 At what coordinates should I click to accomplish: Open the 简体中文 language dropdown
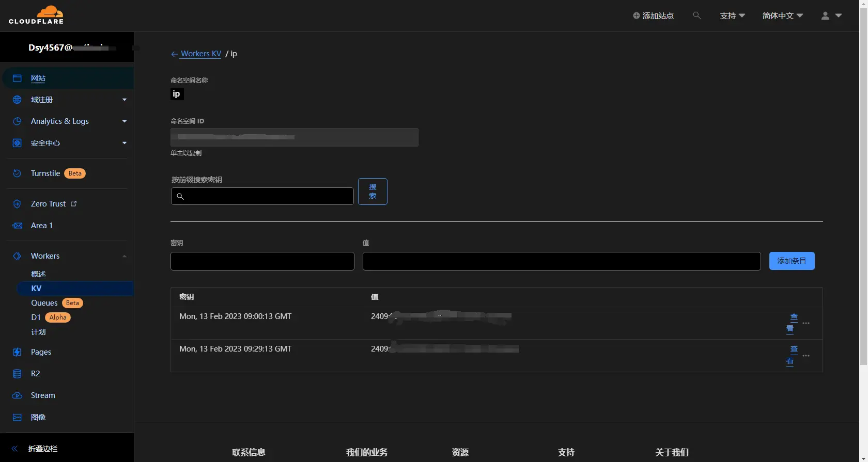[782, 16]
